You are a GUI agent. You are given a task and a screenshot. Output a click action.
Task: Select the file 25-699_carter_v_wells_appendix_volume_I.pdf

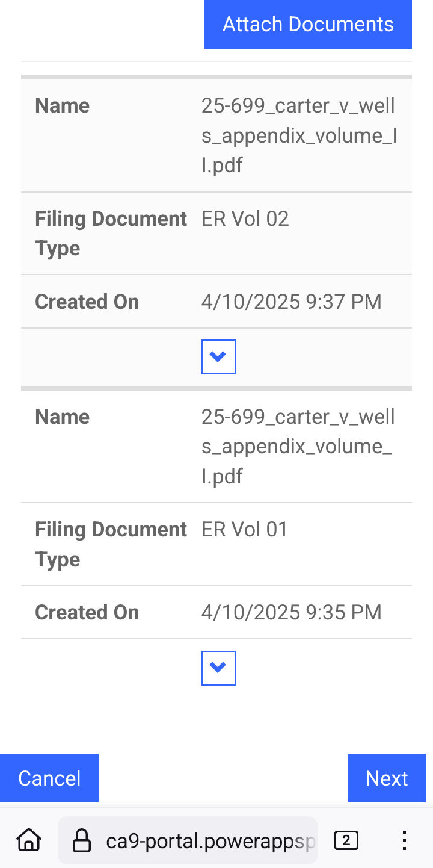[x=298, y=446]
